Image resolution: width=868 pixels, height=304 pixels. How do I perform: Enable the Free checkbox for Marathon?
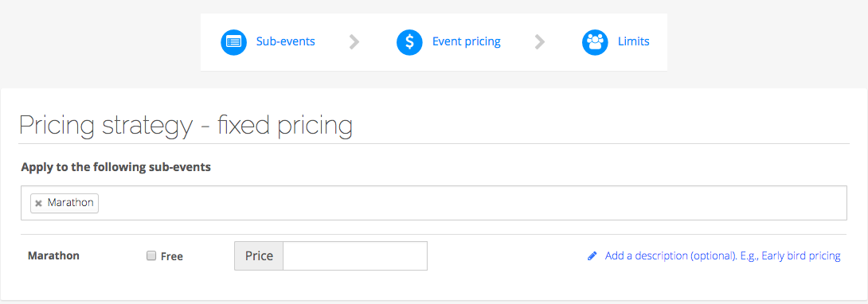(151, 255)
